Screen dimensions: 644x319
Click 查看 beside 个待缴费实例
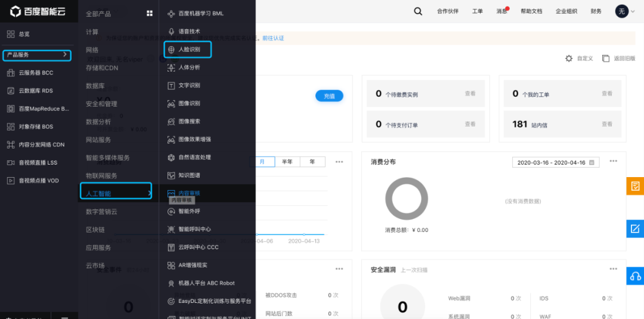pyautogui.click(x=470, y=94)
